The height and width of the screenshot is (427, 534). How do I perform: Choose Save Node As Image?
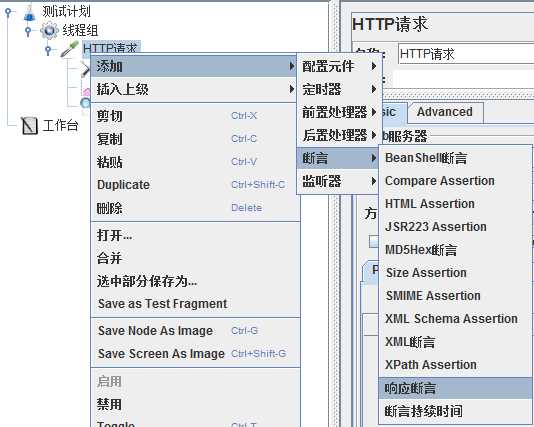[195, 331]
